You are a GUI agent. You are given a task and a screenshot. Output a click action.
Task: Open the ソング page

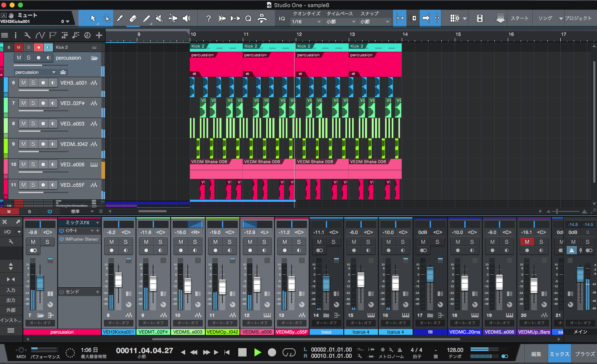(x=545, y=18)
